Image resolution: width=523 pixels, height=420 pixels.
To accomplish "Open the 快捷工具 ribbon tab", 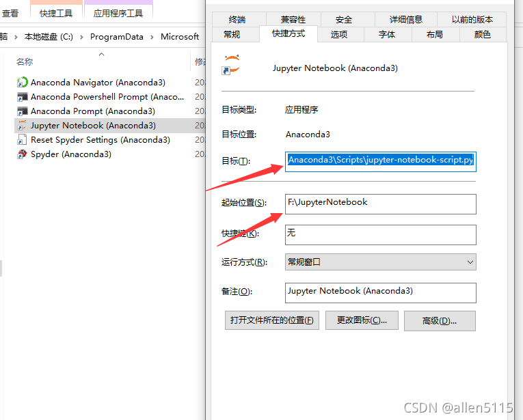I will (56, 14).
